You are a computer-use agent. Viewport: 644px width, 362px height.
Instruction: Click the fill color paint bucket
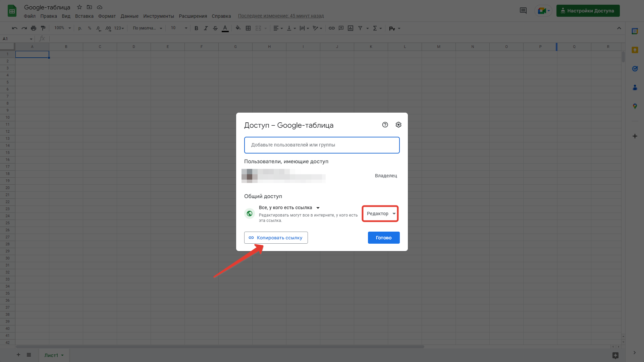pyautogui.click(x=238, y=28)
